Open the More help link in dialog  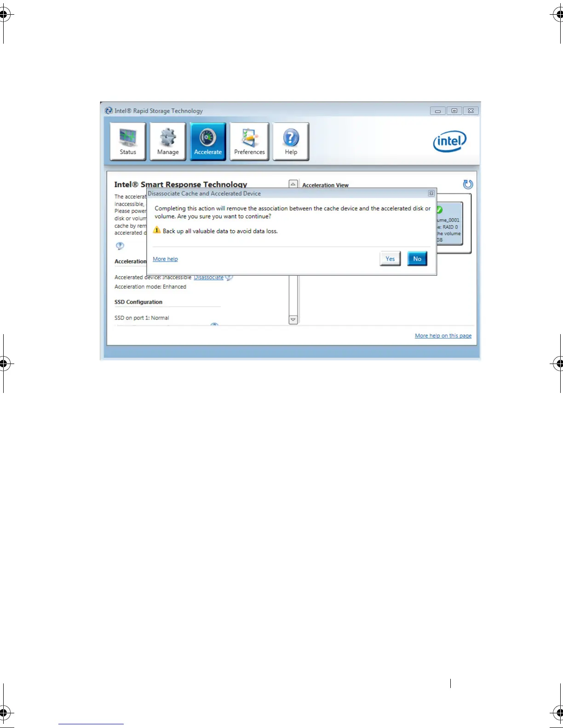(x=165, y=259)
